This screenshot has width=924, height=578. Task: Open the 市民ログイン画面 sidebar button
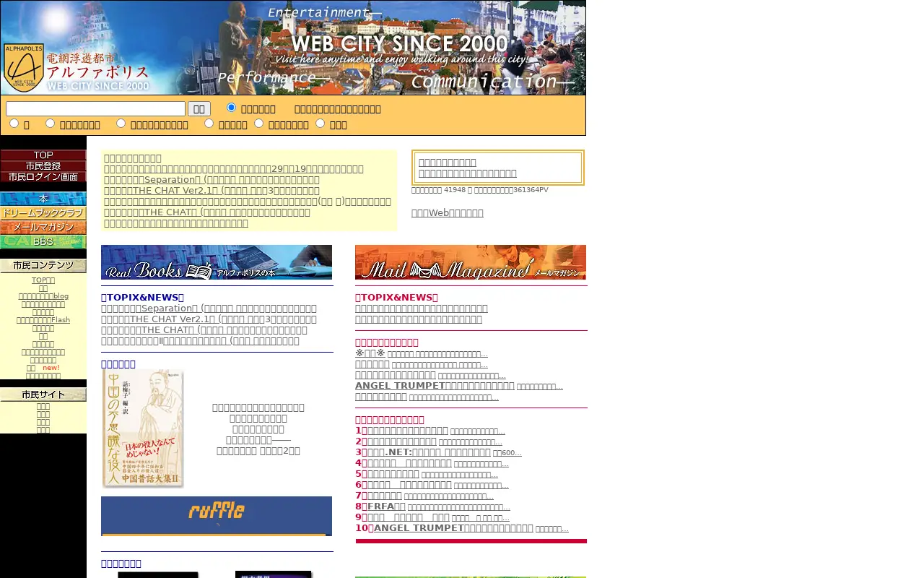[43, 176]
